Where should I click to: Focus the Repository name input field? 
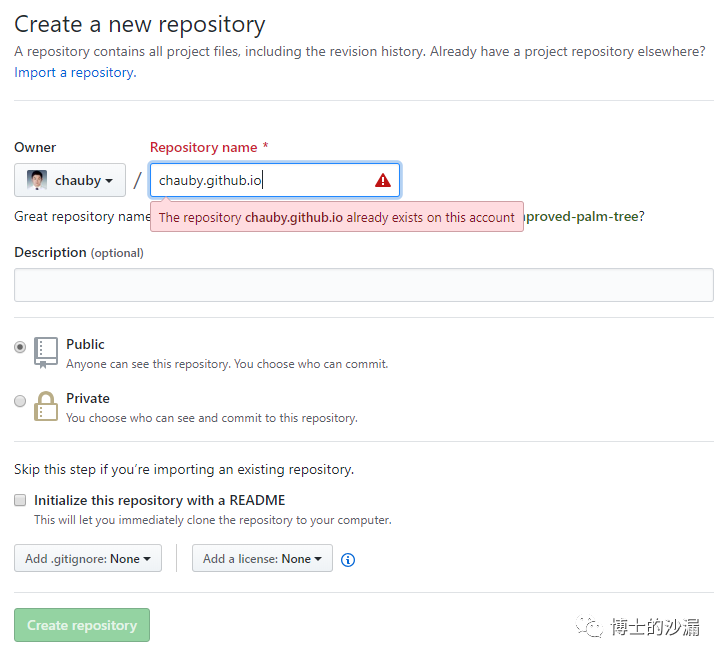pyautogui.click(x=275, y=180)
